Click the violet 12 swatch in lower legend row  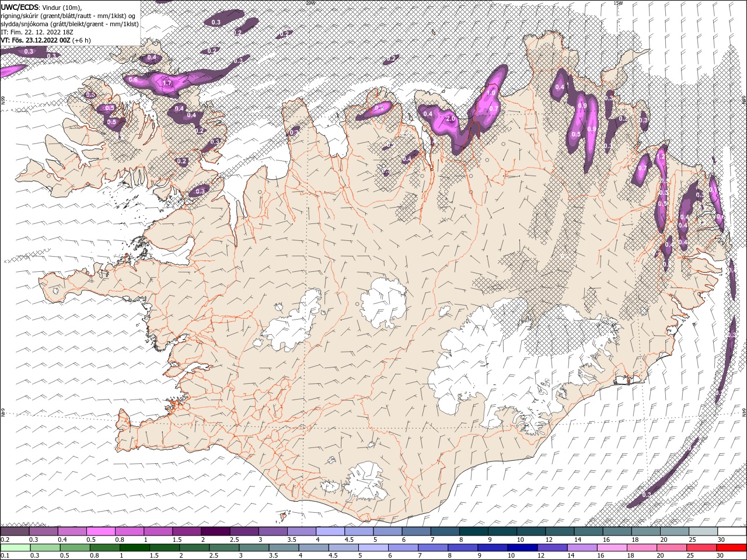pos(552,548)
